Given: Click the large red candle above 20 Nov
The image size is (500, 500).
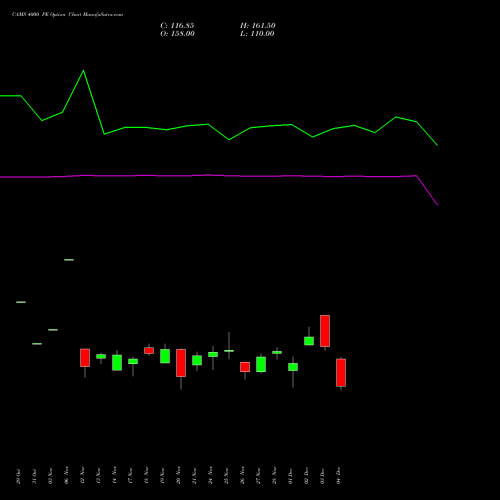Looking at the screenshot, I should coord(181,363).
